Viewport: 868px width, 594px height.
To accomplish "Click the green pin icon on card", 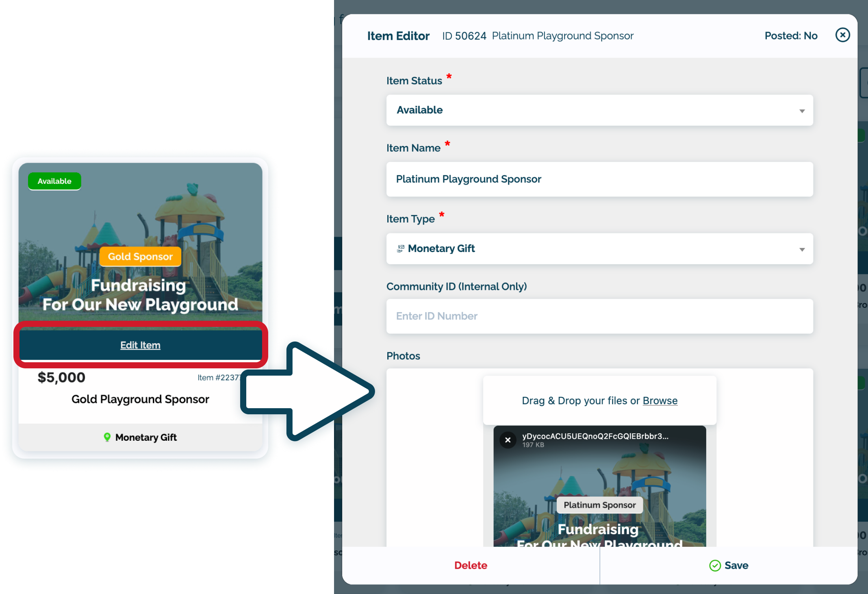I will [x=107, y=437].
